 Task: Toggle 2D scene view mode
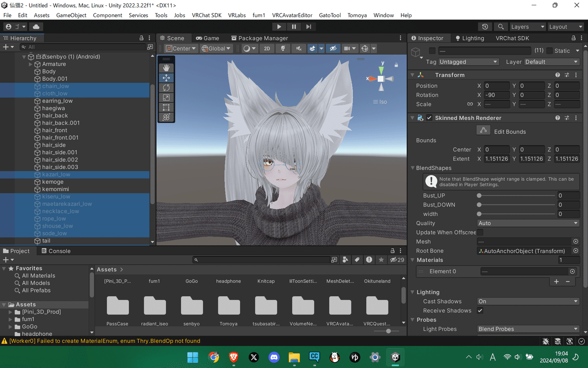(267, 49)
